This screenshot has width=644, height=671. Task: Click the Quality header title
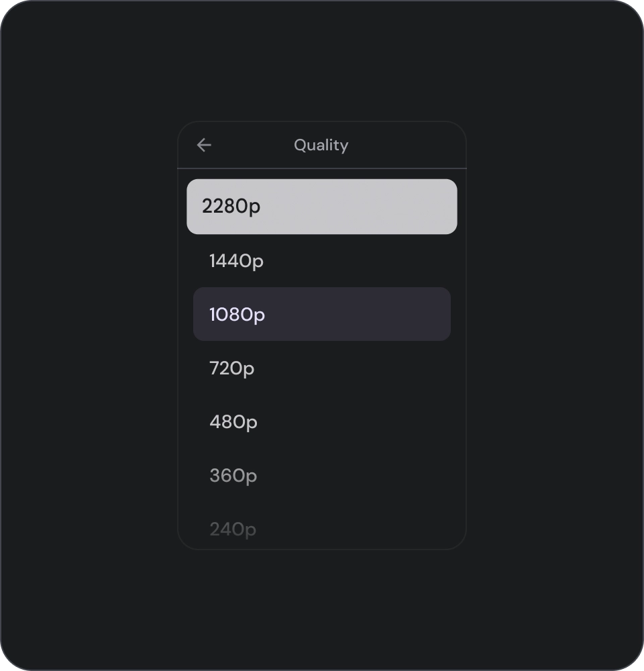tap(321, 145)
